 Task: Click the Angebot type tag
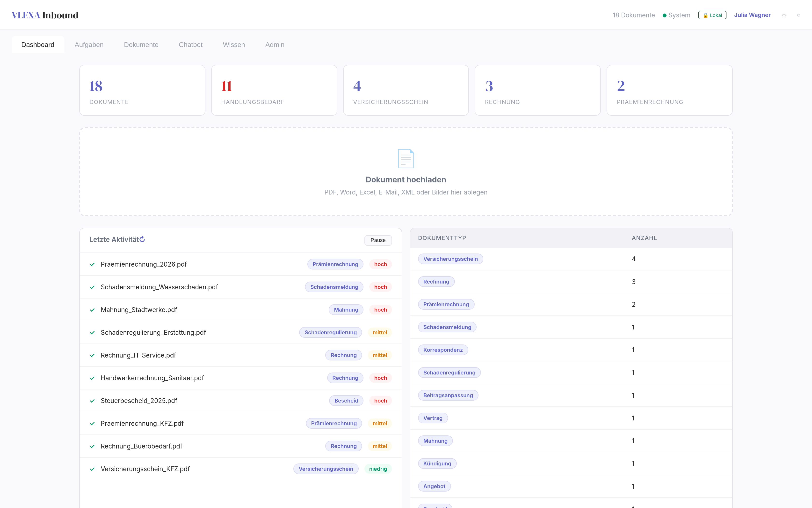tap(434, 486)
